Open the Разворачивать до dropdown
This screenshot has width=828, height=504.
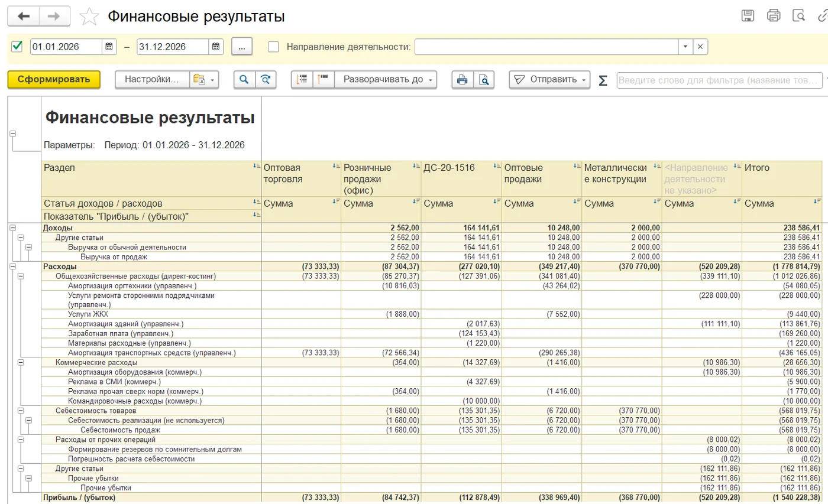point(386,80)
